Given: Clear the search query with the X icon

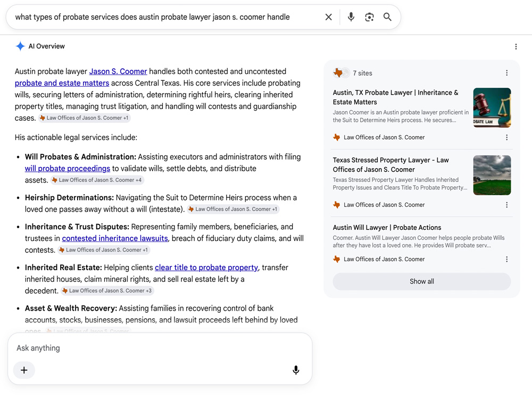Looking at the screenshot, I should coord(328,17).
